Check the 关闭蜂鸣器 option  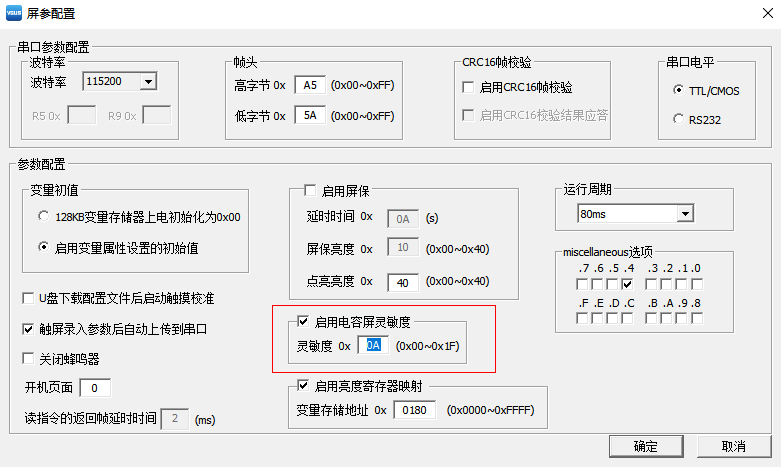29,358
